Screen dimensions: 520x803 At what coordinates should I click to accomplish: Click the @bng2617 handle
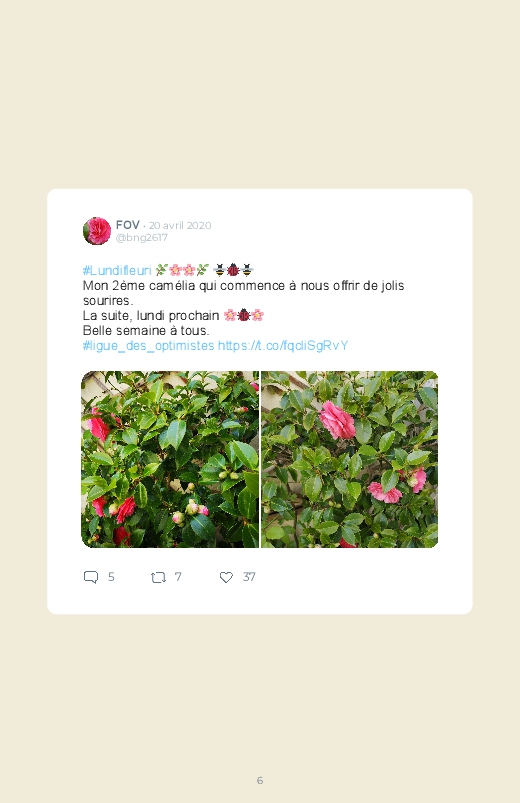coord(141,238)
